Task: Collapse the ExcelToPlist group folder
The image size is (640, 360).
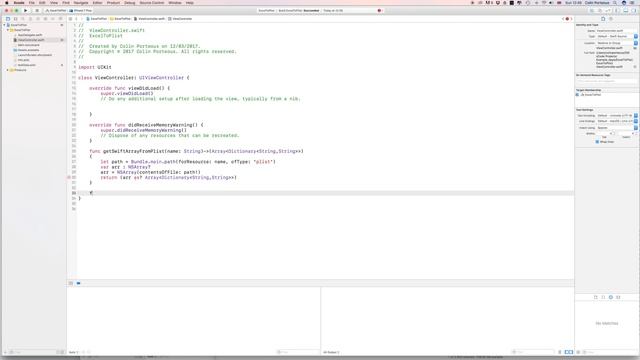Action: tap(8, 30)
